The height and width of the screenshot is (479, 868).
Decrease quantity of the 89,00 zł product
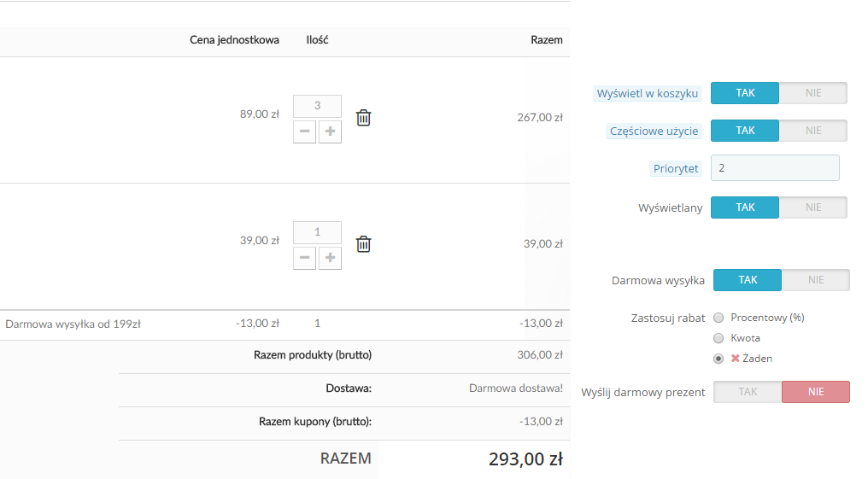tap(304, 131)
